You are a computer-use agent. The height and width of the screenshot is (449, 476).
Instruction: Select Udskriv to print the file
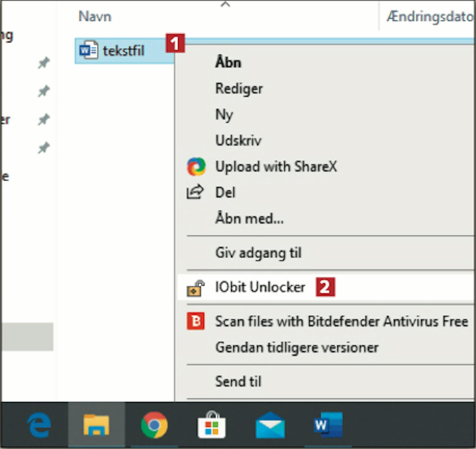(x=238, y=140)
